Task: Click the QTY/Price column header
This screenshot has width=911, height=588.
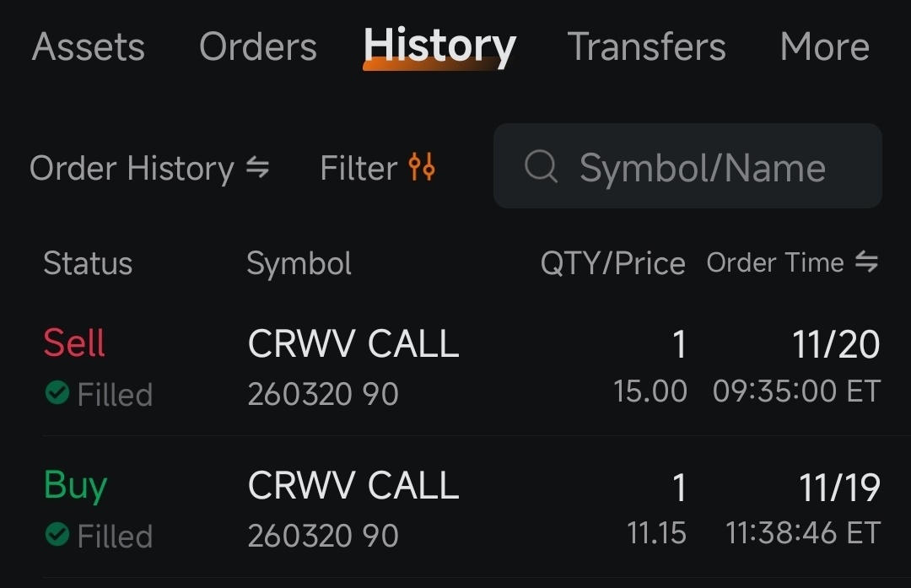Action: click(x=613, y=263)
